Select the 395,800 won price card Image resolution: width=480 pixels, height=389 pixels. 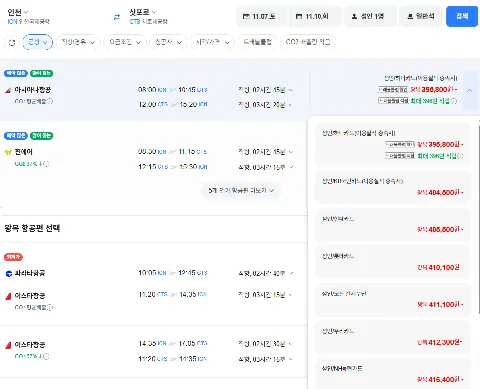tap(393, 144)
